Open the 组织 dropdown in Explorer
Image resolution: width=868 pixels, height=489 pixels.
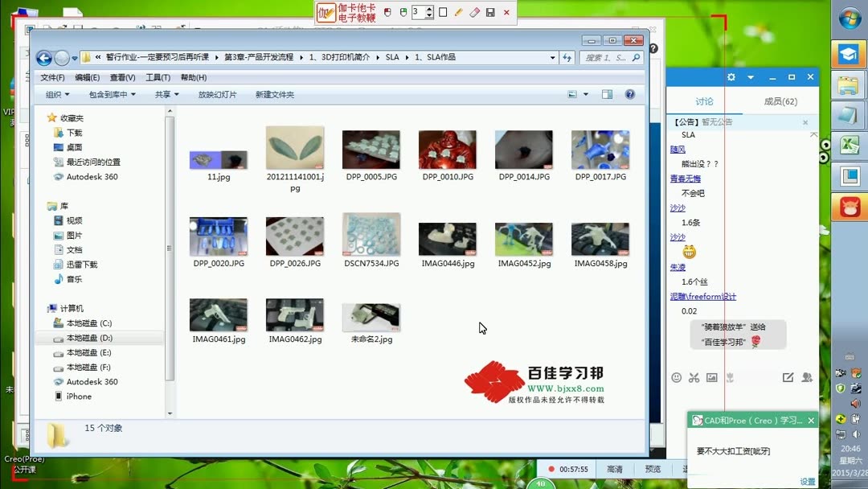(56, 93)
